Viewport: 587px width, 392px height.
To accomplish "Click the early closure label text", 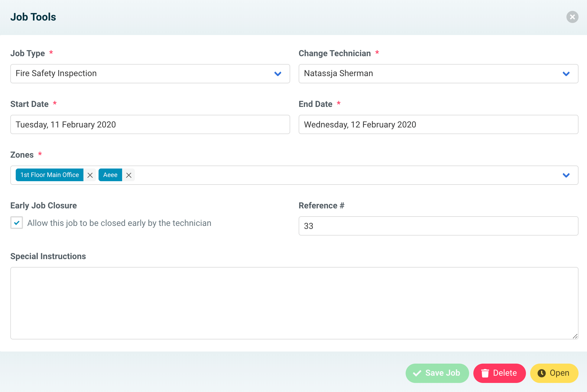I will click(119, 223).
